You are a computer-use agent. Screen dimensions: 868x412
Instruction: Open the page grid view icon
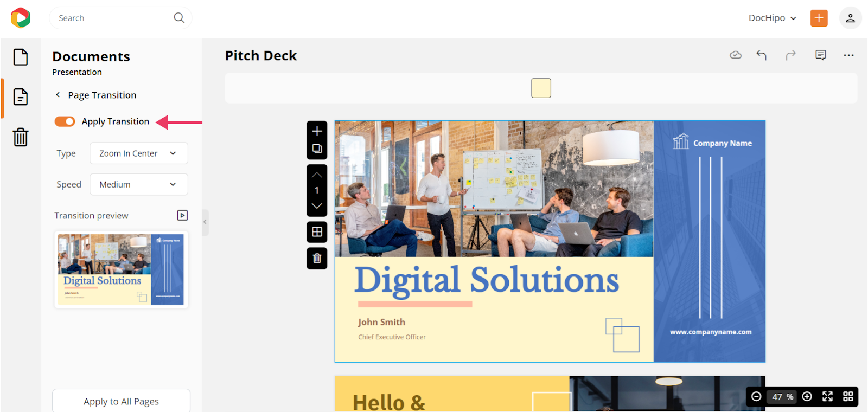pos(848,397)
